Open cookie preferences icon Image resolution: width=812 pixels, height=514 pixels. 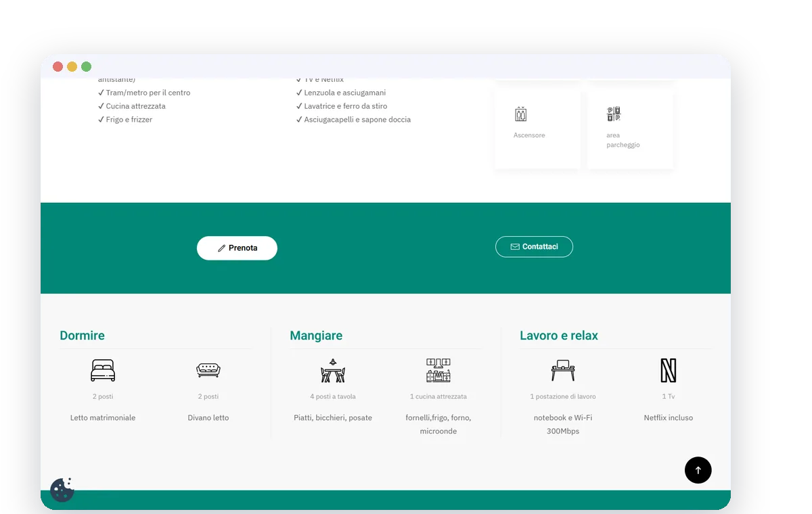point(62,490)
